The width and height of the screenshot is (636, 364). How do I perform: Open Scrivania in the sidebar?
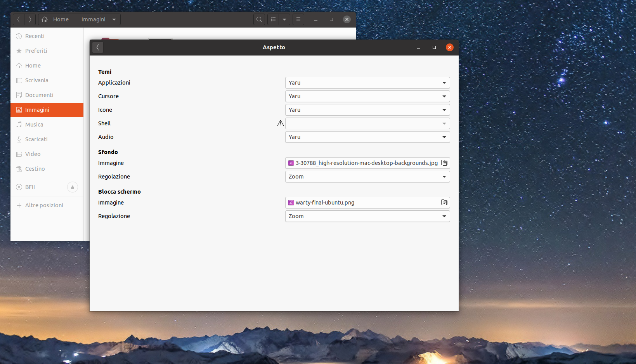coord(47,80)
